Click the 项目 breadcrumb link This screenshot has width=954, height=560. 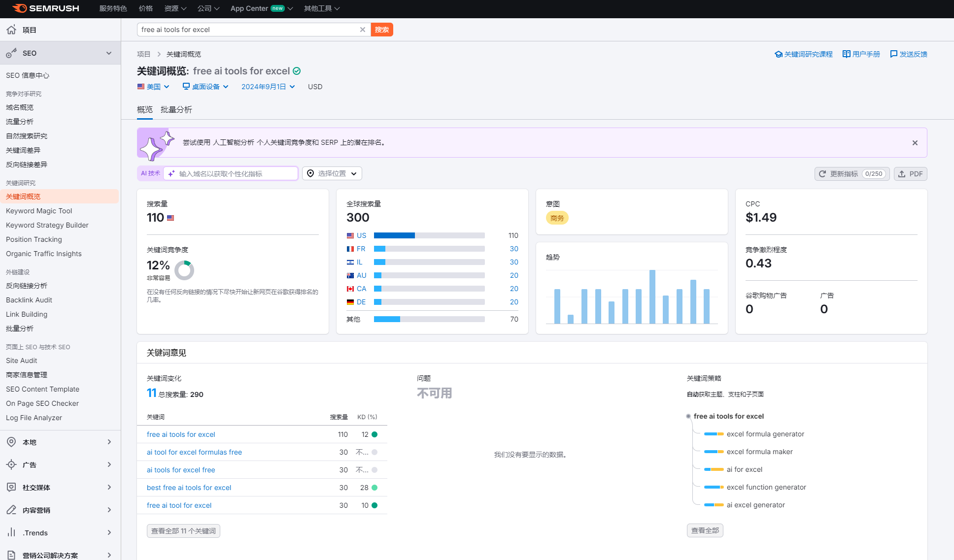pos(144,54)
